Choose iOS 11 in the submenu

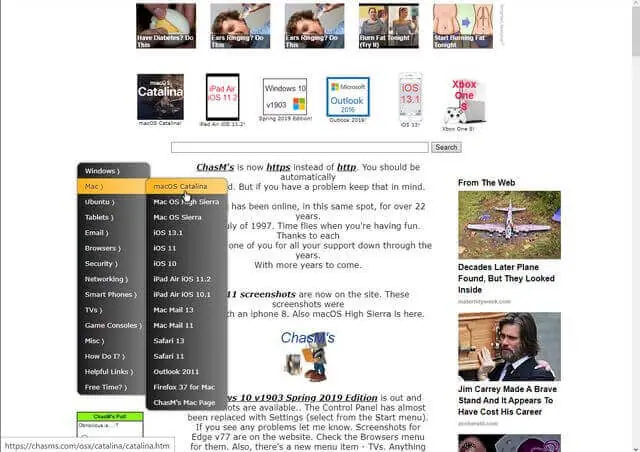pyautogui.click(x=187, y=248)
